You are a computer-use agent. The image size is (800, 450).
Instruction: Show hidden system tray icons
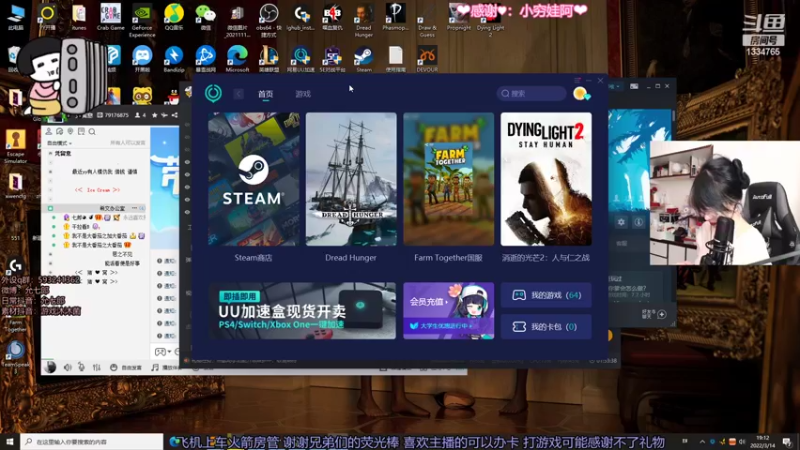702,441
